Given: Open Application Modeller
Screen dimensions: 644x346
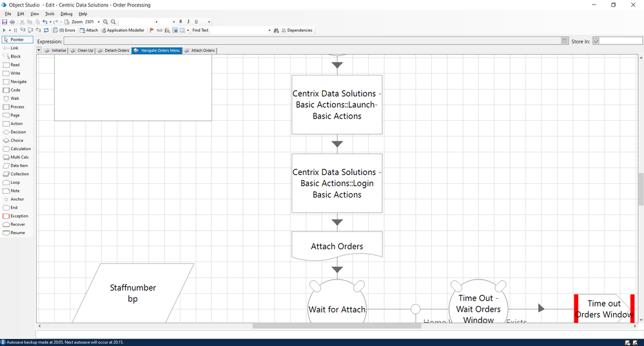Looking at the screenshot, I should coord(122,30).
